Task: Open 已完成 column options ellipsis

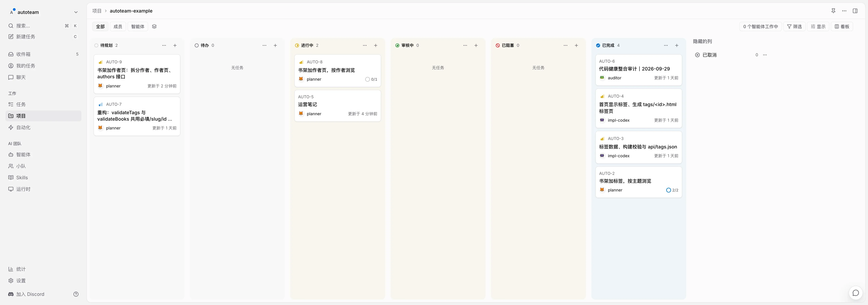Action: point(666,45)
